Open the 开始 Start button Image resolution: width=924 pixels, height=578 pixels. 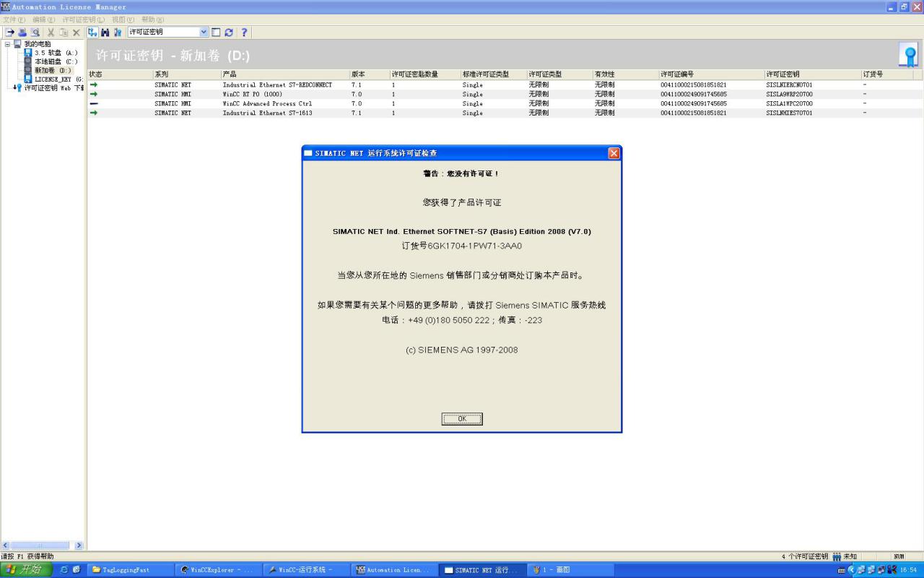click(26, 570)
